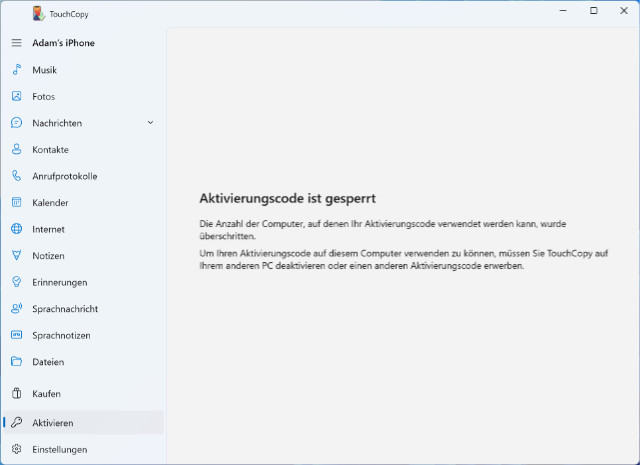Click the Kaufen label
The width and height of the screenshot is (640, 465).
47,394
